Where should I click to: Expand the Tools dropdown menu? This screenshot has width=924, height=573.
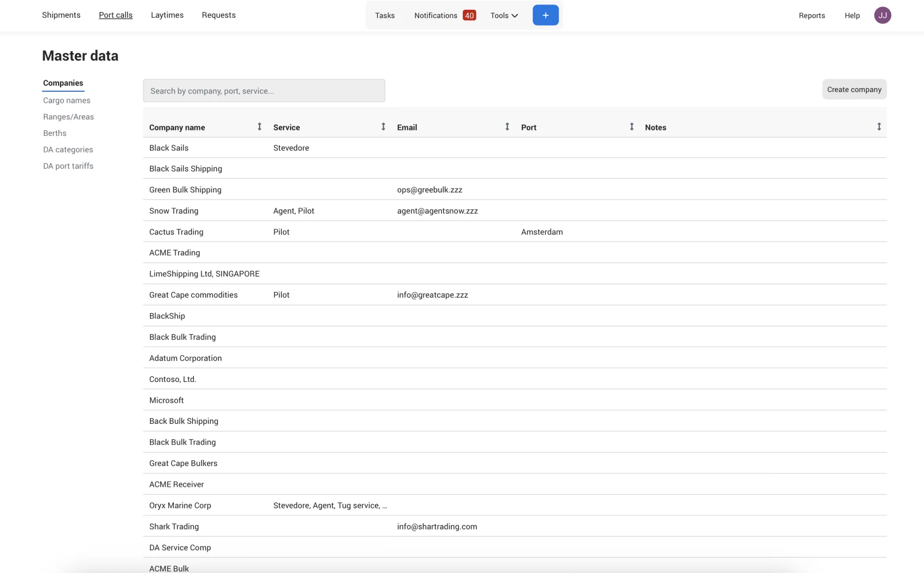[504, 15]
